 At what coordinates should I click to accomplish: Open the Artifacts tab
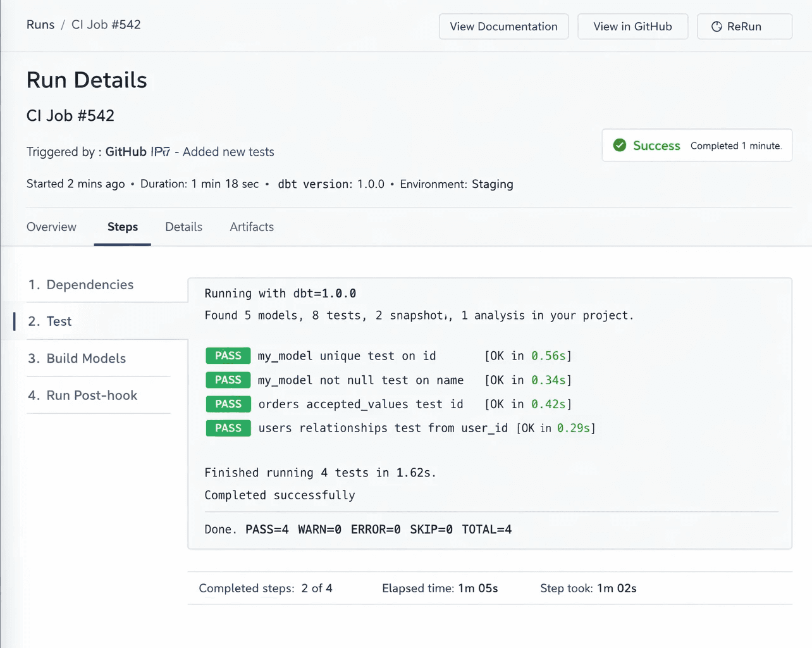click(252, 227)
